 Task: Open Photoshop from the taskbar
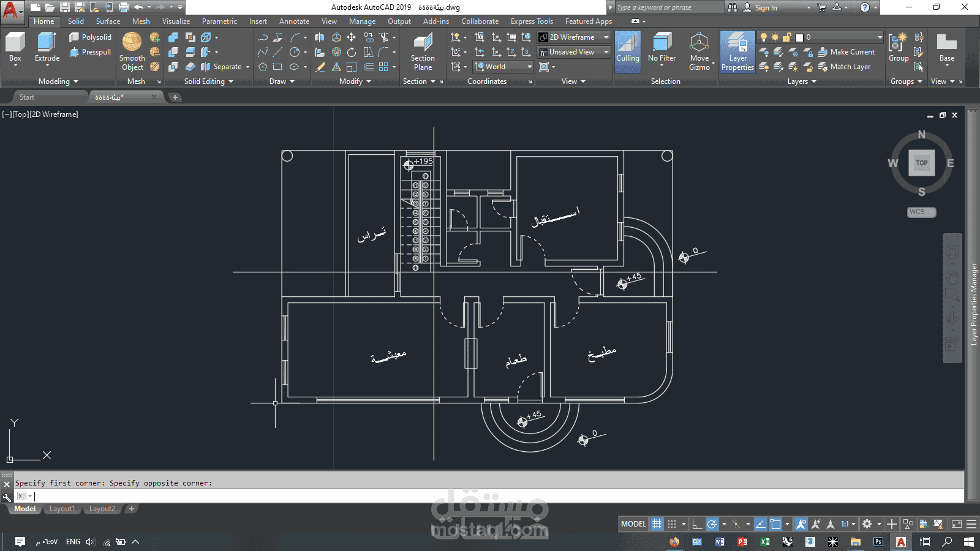coord(878,542)
